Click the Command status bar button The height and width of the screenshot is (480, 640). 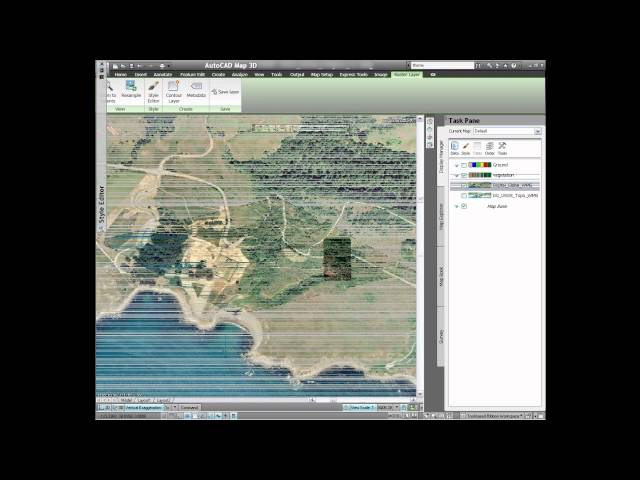pyautogui.click(x=189, y=408)
